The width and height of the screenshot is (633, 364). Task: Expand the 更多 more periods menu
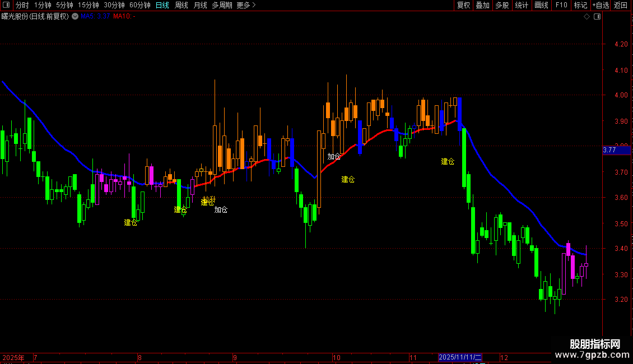click(x=246, y=5)
